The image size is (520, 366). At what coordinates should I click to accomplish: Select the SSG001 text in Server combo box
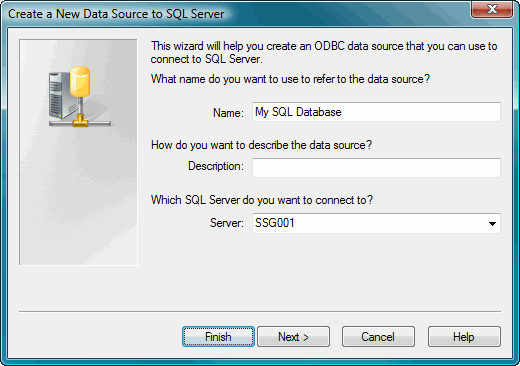click(x=275, y=223)
